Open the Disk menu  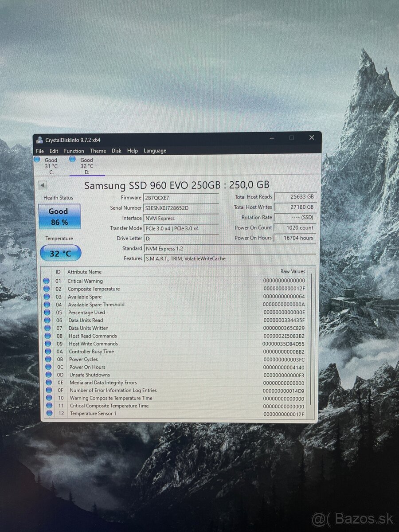[117, 151]
